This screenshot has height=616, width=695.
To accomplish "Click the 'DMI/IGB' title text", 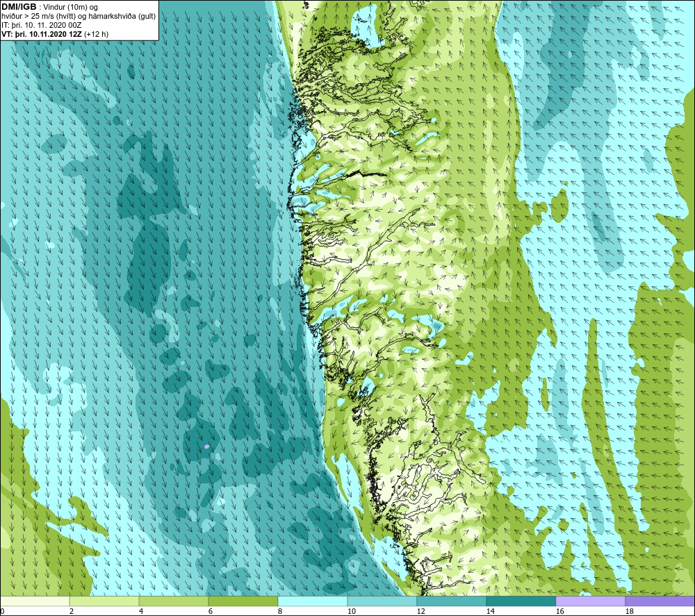I will coord(19,7).
